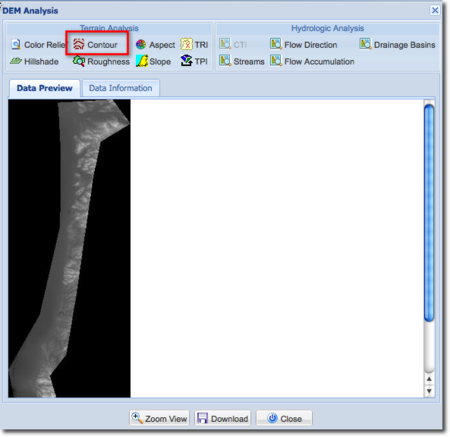Click the DEM grayscale preview image
Image resolution: width=450 pixels, height=437 pixels.
69,248
